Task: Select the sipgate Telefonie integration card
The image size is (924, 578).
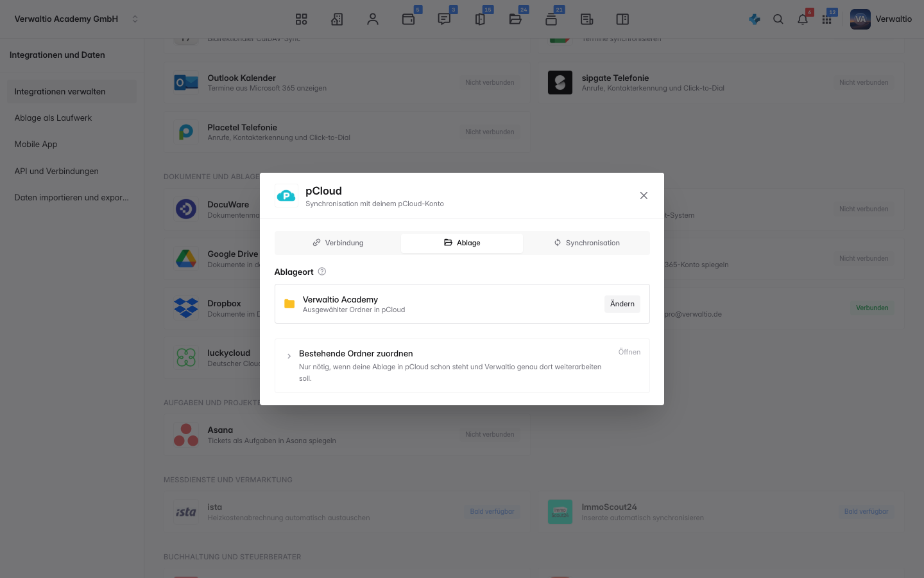Action: [721, 83]
